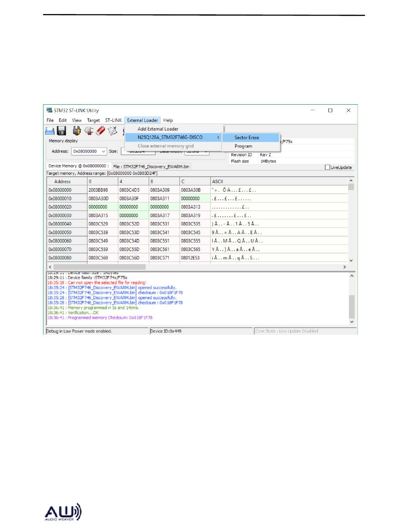The image size is (401, 532).
Task: Click the column header labeled 4
Action: pyautogui.click(x=133, y=182)
